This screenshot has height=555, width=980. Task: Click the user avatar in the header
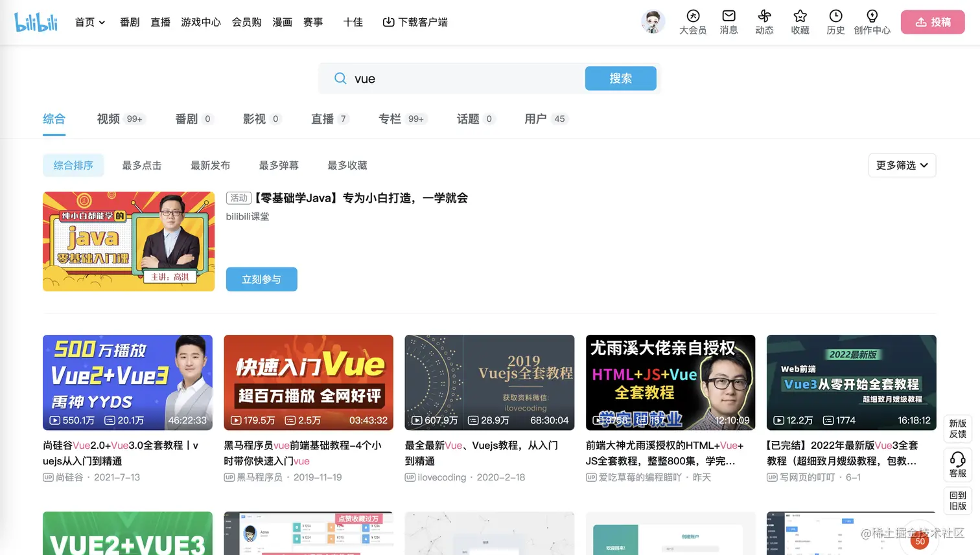tap(653, 22)
